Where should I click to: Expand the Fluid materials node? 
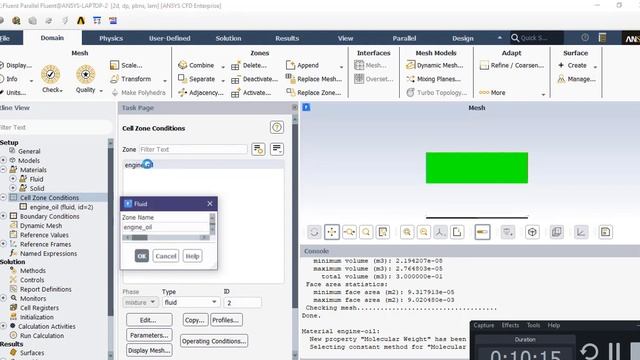click(x=13, y=179)
